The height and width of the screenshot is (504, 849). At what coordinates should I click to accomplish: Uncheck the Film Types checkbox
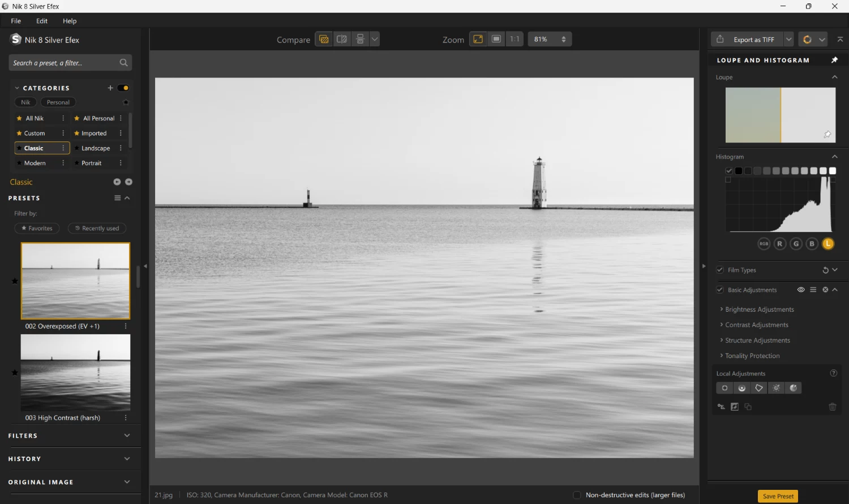(720, 270)
